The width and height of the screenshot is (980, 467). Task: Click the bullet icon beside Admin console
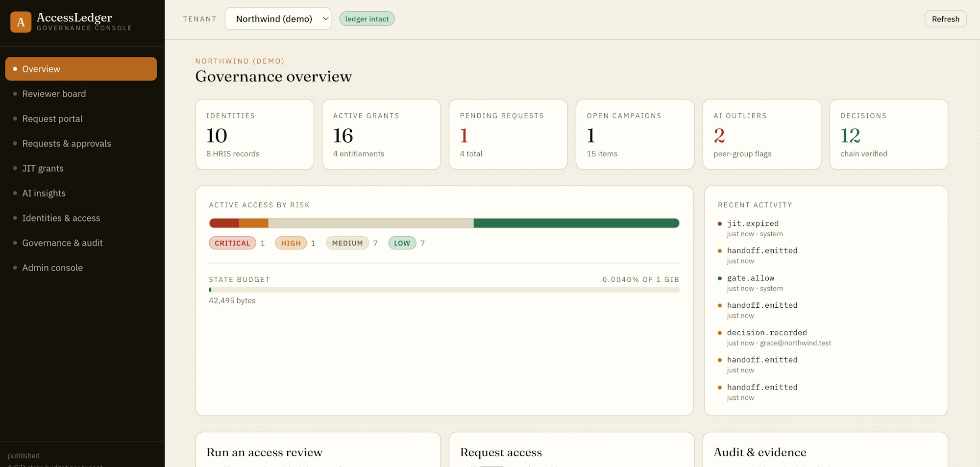[15, 268]
